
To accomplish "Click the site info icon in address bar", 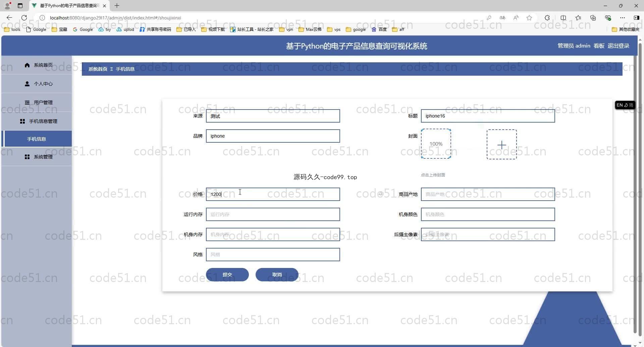I will 42,18.
